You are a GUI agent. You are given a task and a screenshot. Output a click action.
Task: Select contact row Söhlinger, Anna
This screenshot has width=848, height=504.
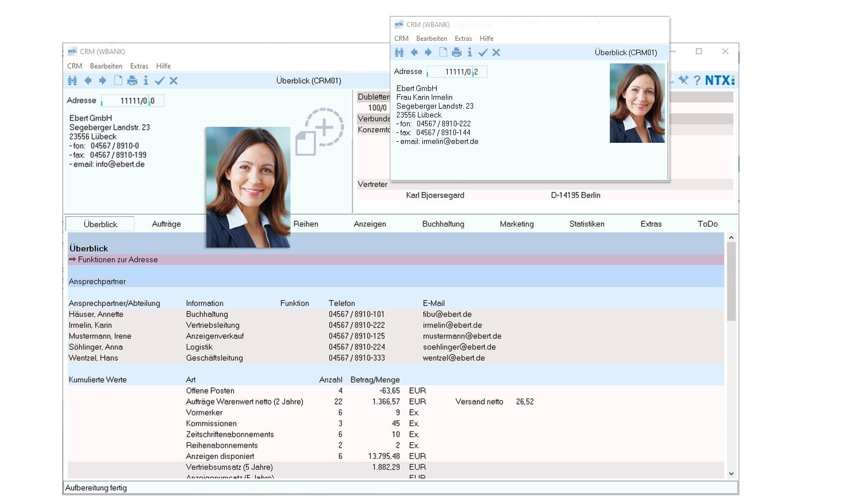tap(395, 347)
